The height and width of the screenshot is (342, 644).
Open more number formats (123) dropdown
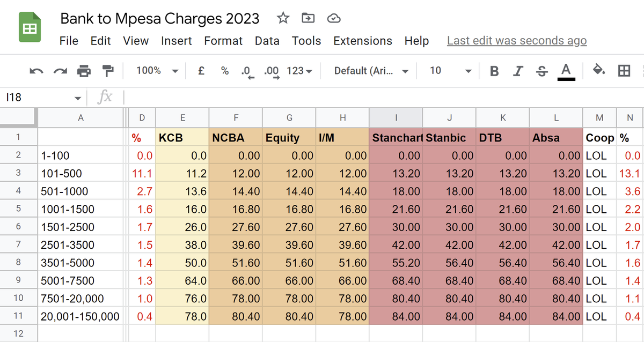(x=299, y=71)
